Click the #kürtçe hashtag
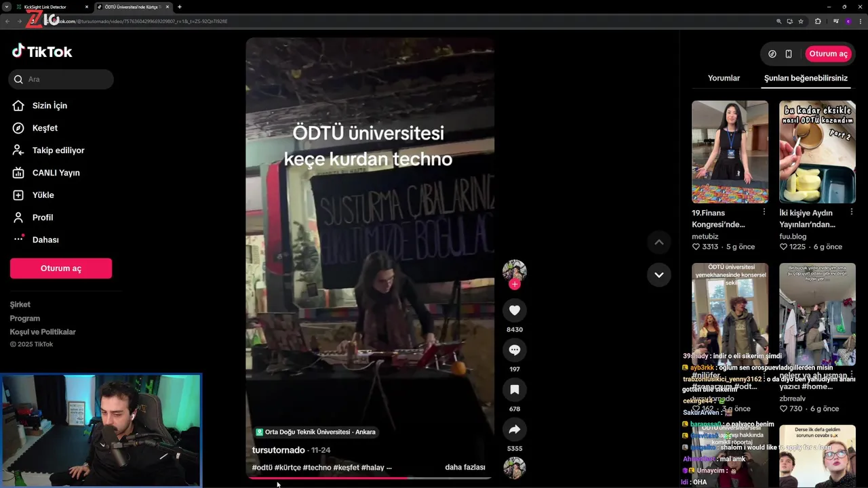The image size is (868, 488). pyautogui.click(x=288, y=468)
